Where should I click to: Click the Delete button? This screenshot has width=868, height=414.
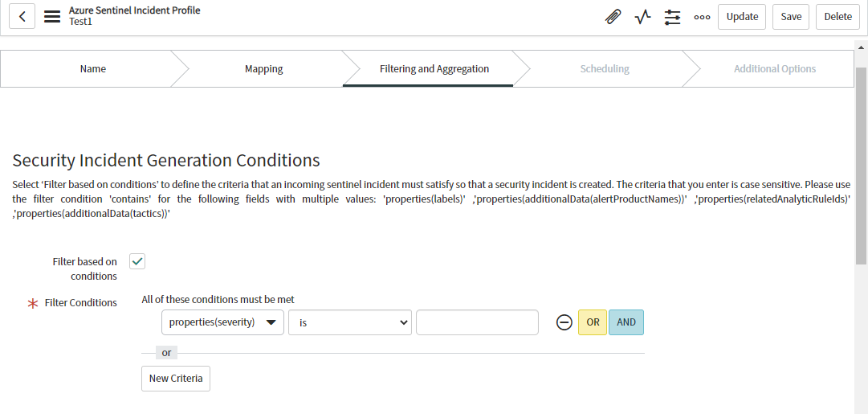click(x=837, y=17)
